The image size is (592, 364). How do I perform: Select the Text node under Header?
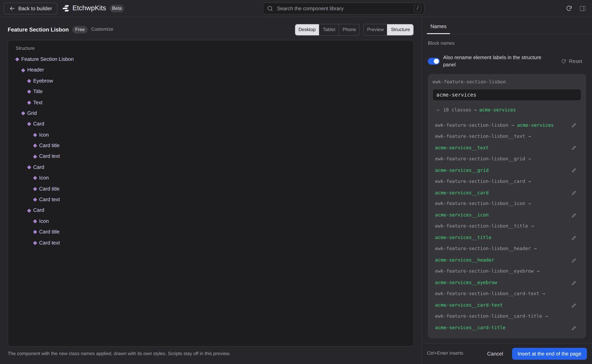tap(35, 102)
